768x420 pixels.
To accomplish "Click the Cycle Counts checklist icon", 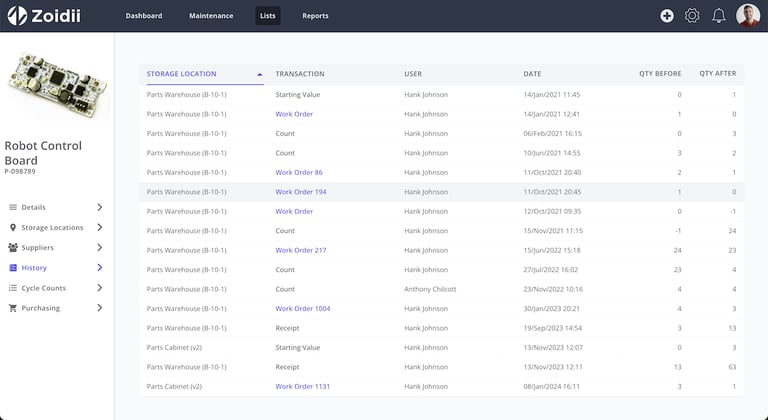I will point(13,288).
